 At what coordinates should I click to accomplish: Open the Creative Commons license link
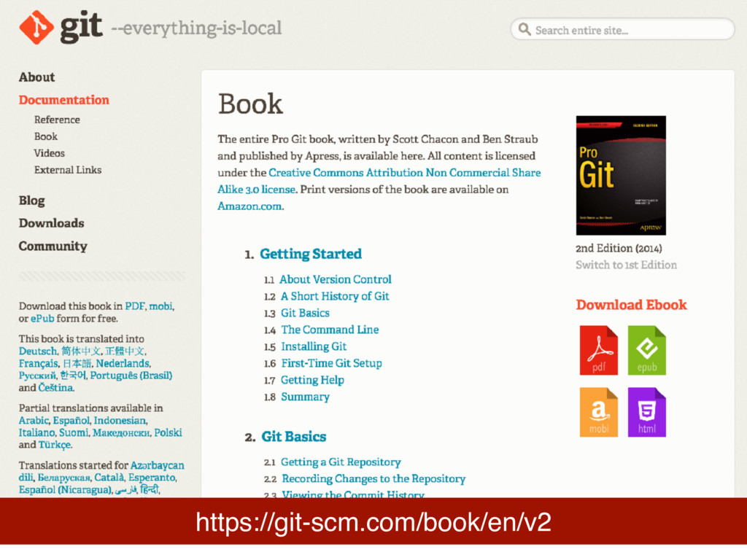[379, 181]
